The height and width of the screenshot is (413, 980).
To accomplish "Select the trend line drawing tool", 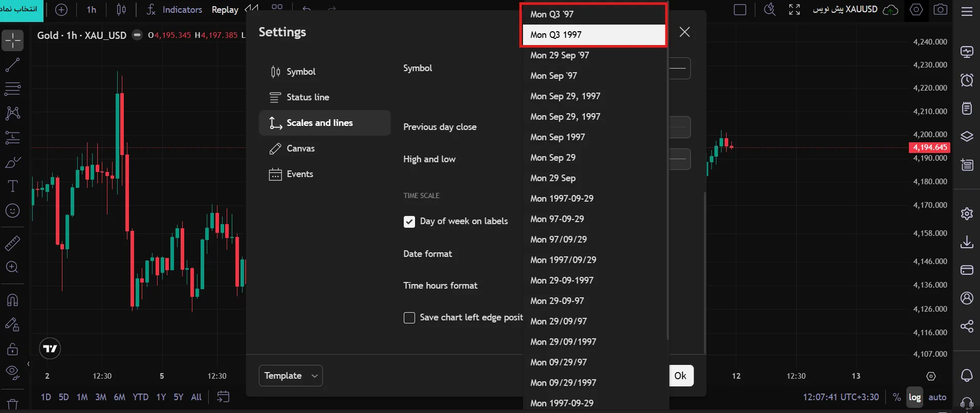I will click(x=12, y=65).
